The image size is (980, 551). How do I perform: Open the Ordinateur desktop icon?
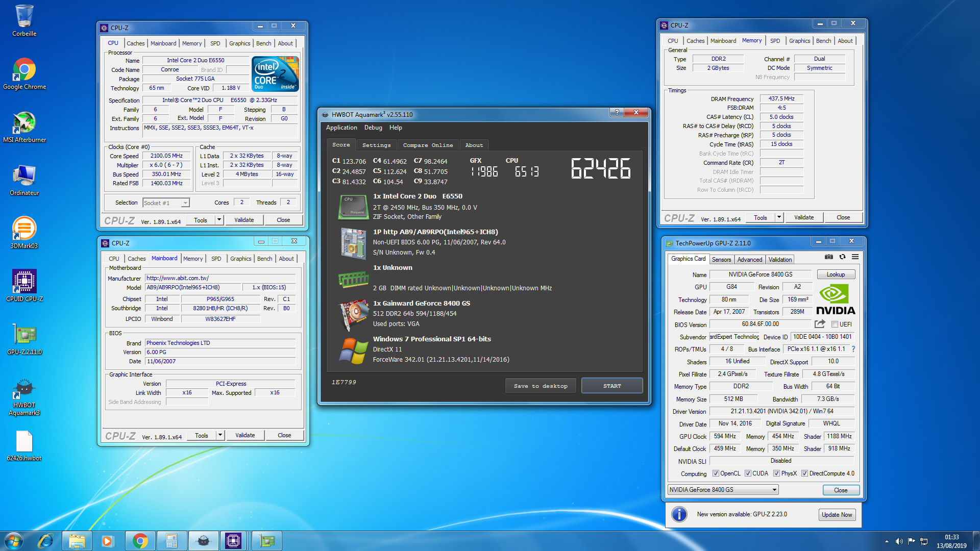[x=24, y=180]
